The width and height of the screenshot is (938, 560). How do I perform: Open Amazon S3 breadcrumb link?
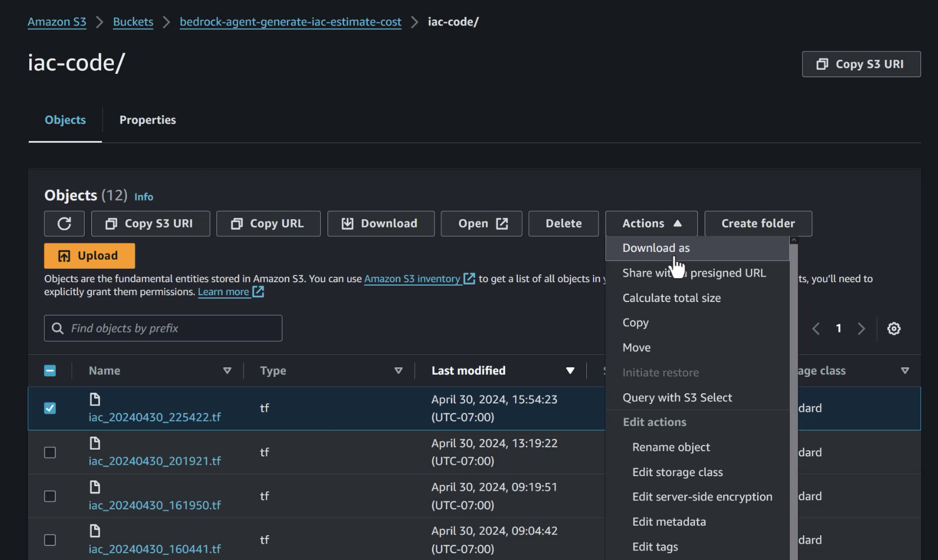tap(57, 22)
